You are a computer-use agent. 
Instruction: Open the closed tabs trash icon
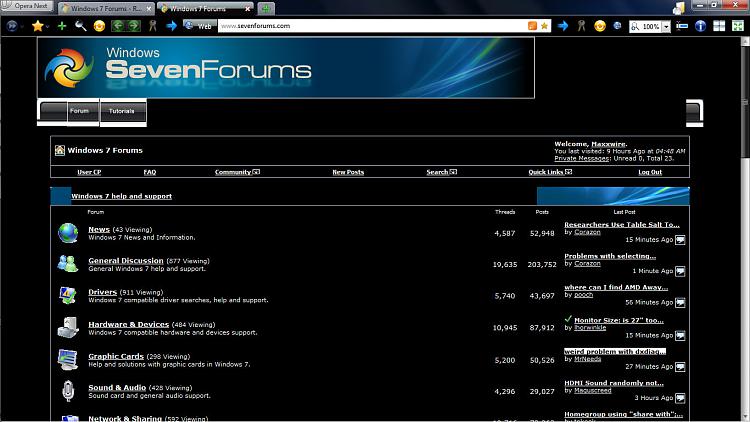(x=679, y=8)
